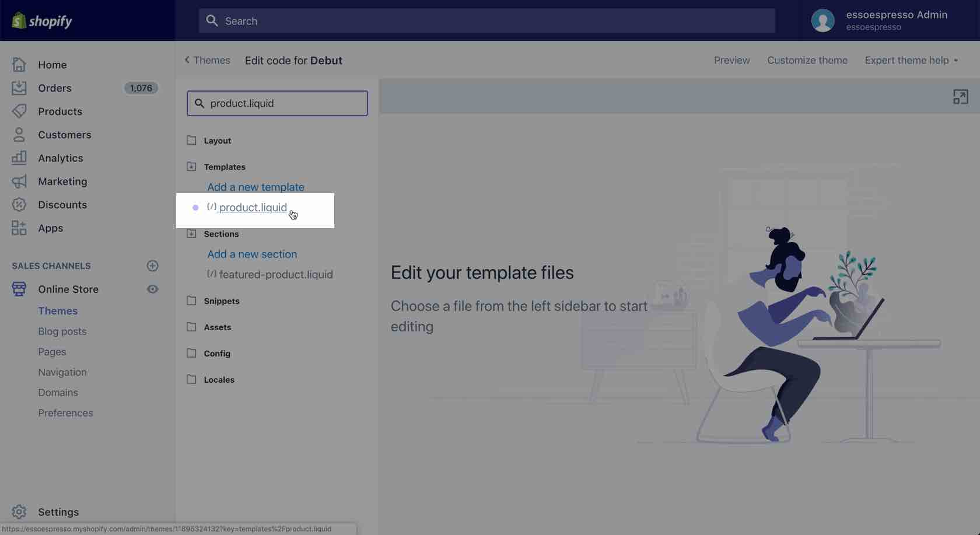Collapse the Templates folder
Viewport: 980px width, 535px height.
pos(191,167)
